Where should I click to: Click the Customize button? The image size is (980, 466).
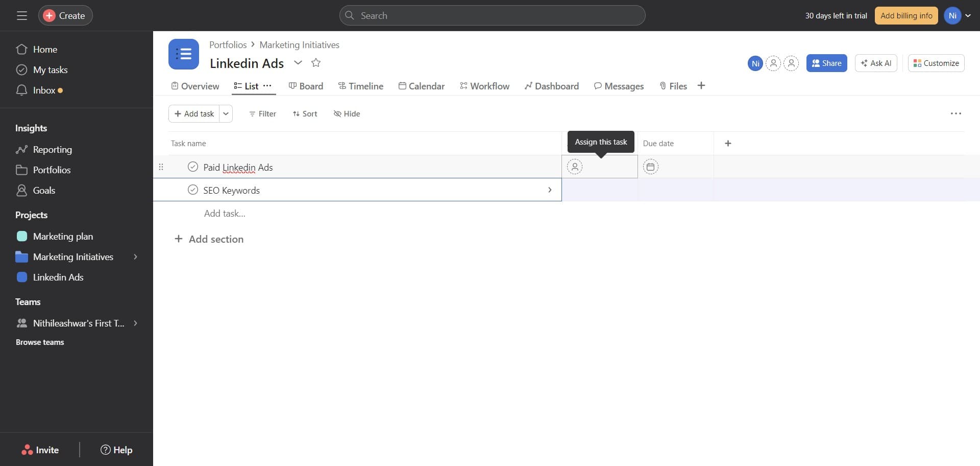click(936, 63)
